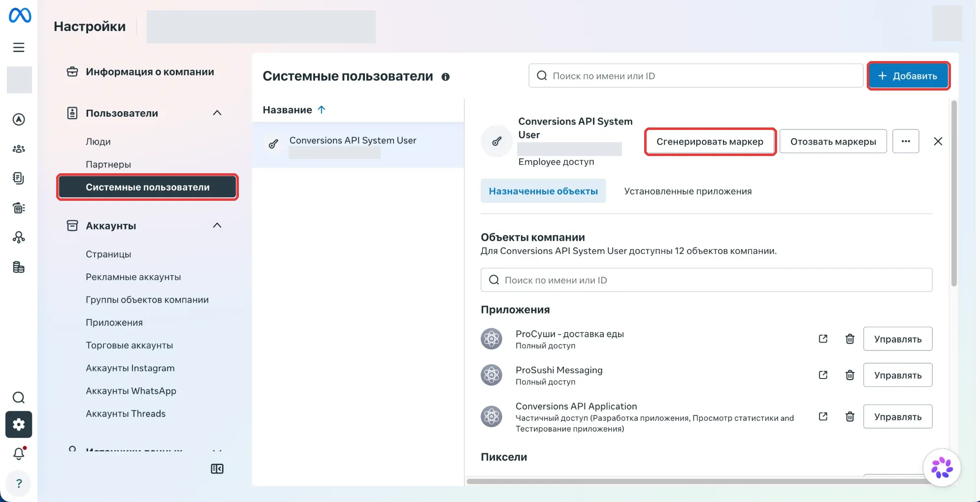Collapse the Аккаунты section
This screenshot has width=980, height=502.
(x=217, y=225)
